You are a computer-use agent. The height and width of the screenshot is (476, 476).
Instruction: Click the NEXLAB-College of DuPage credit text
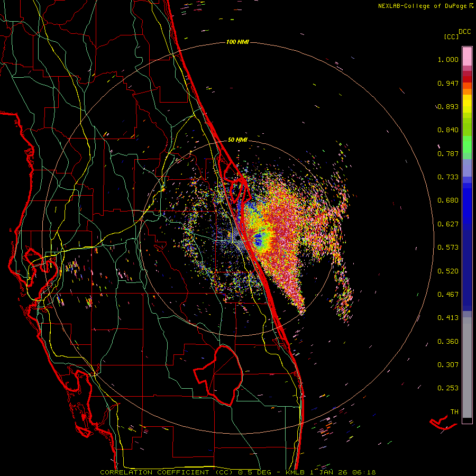pyautogui.click(x=426, y=6)
